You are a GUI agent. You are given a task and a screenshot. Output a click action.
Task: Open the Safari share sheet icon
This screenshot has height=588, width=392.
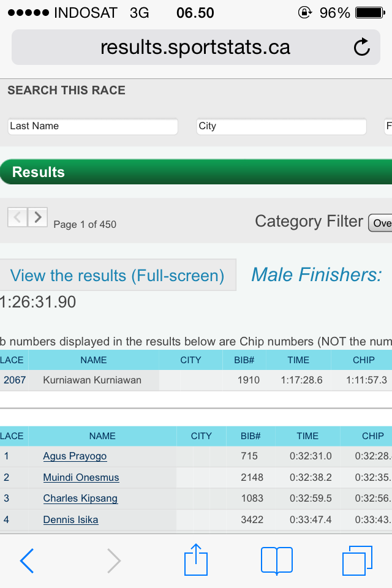pos(196,559)
